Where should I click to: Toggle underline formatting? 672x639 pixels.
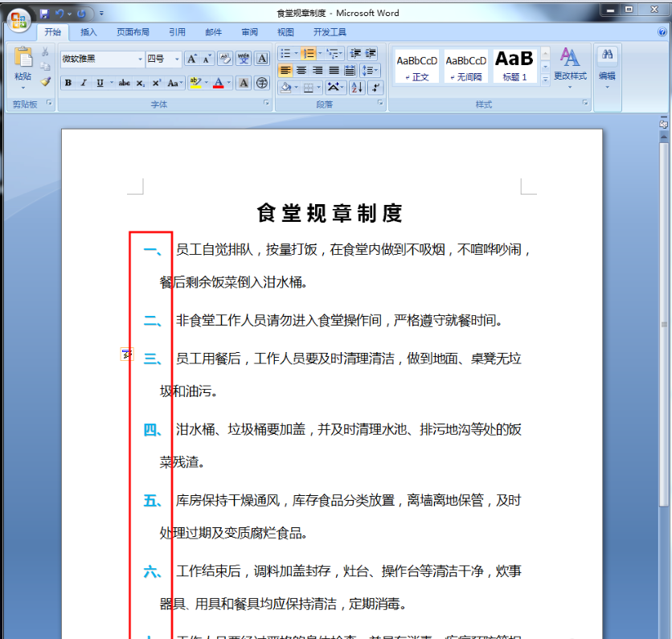[x=100, y=83]
